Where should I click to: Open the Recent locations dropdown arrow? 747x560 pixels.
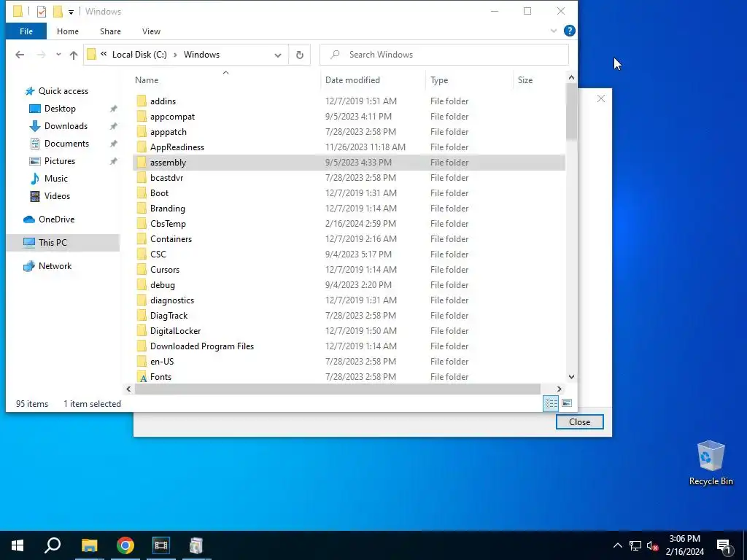click(58, 55)
